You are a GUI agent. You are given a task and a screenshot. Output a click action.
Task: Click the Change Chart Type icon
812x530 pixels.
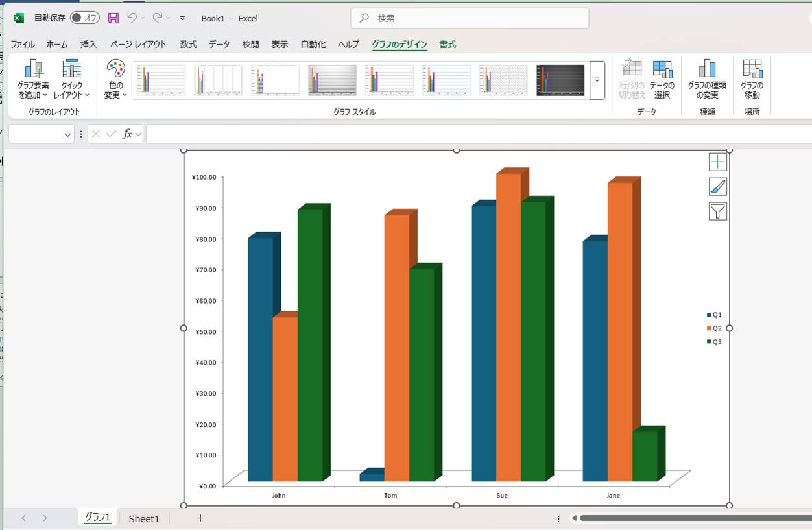[x=707, y=70]
